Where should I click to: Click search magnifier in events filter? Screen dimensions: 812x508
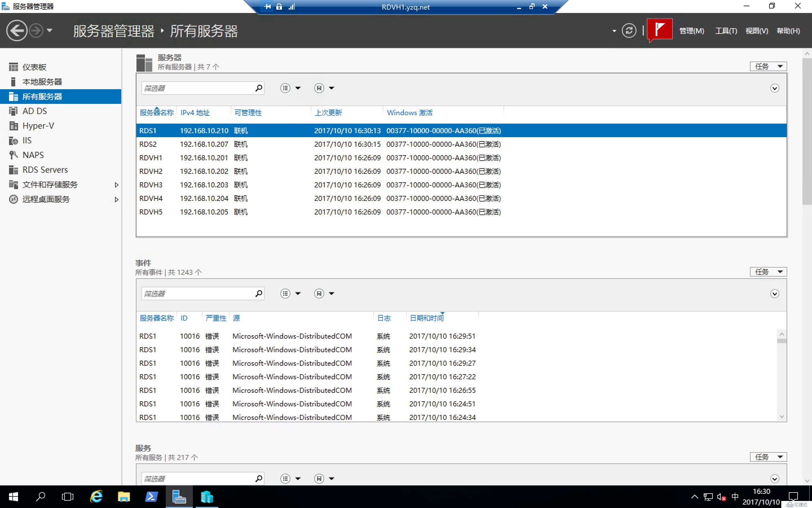coord(259,294)
